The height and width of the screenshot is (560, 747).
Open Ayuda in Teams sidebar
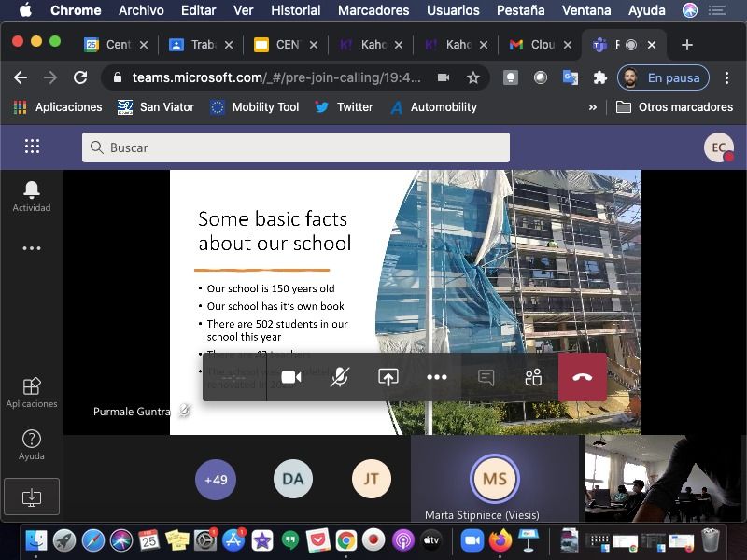pos(32,445)
